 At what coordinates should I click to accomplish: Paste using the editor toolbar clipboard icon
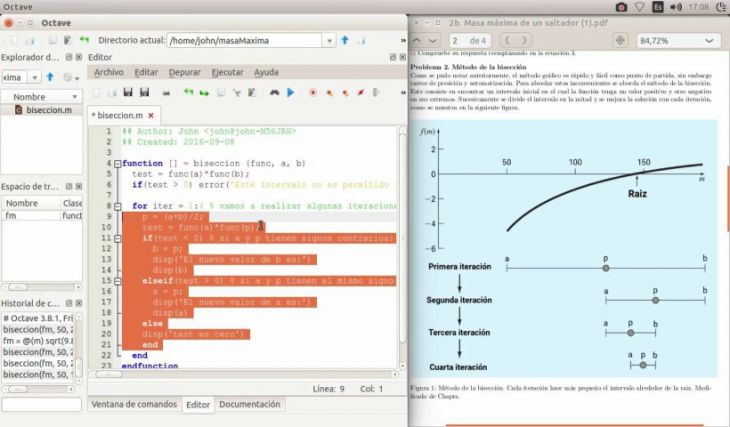(252, 92)
